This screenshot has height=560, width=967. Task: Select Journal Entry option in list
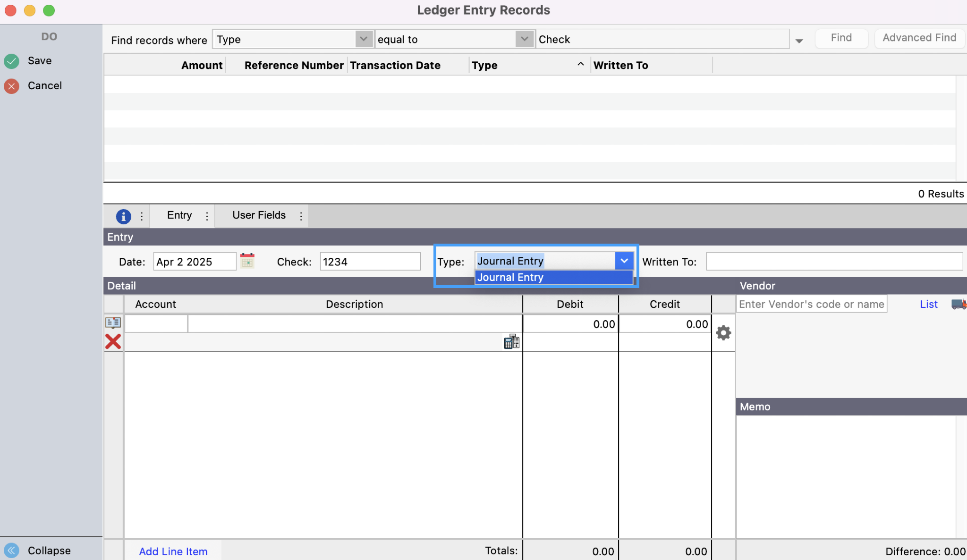[553, 278]
